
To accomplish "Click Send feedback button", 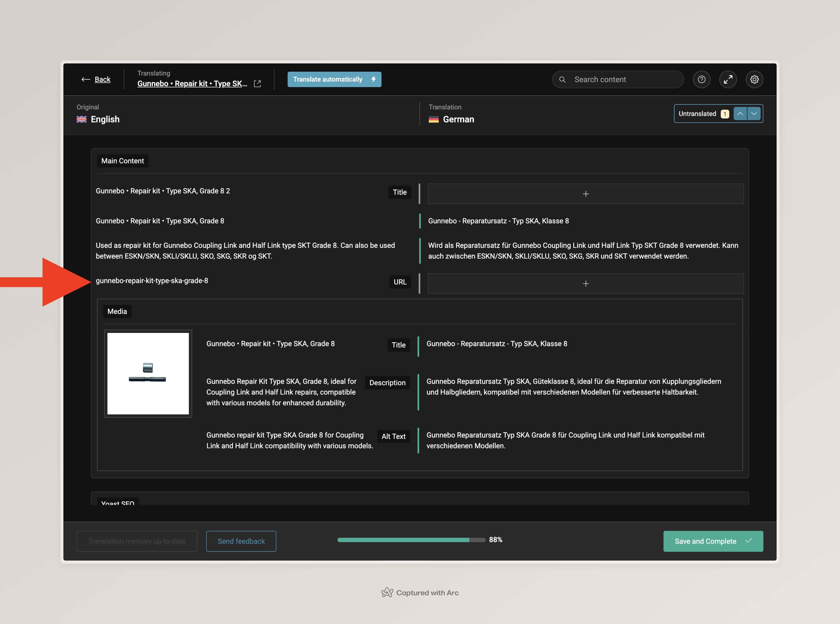I will (241, 541).
